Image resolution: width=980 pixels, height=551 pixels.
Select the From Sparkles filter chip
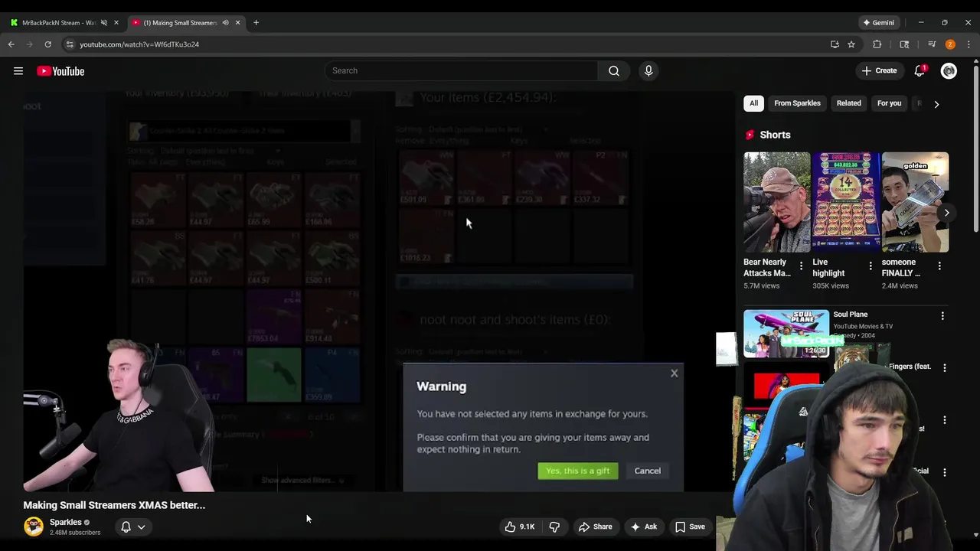pos(797,103)
